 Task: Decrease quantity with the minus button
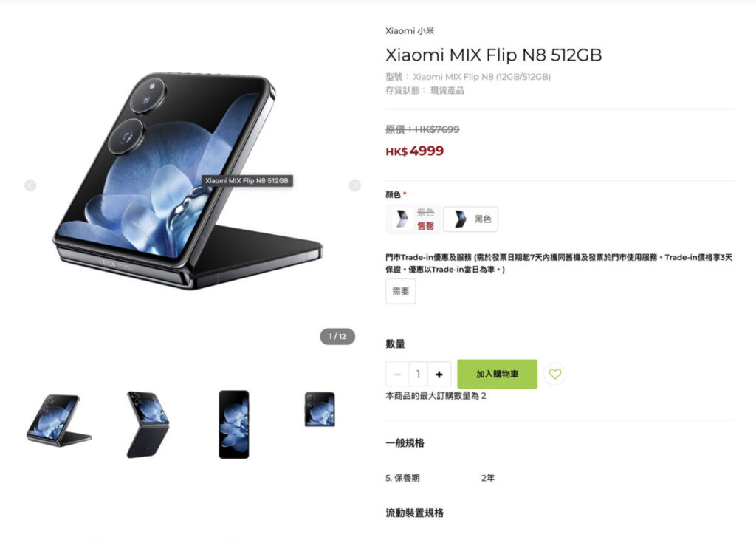click(x=397, y=374)
